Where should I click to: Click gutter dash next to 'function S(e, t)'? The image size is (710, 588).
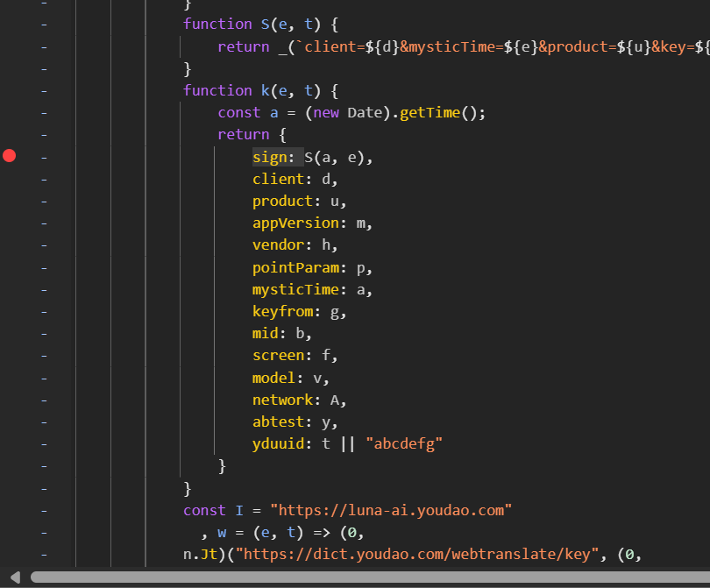(x=44, y=25)
